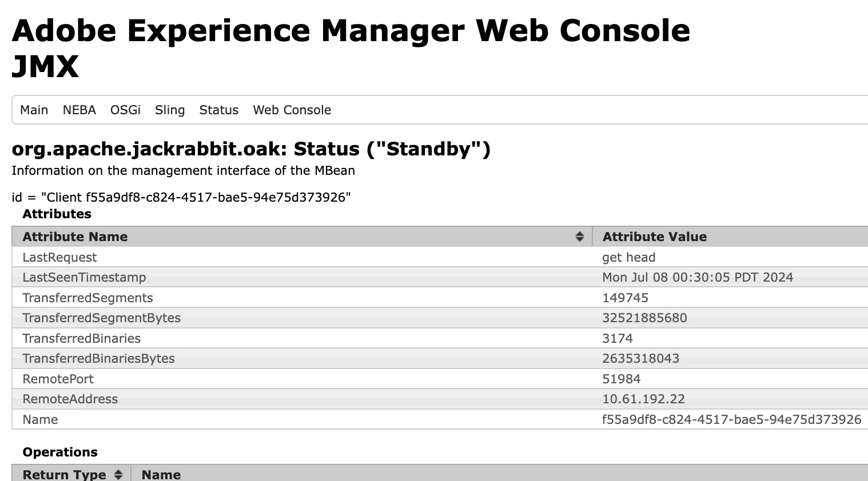Click the IP address 10.61.192.22
The width and height of the screenshot is (868, 481).
[x=643, y=399]
